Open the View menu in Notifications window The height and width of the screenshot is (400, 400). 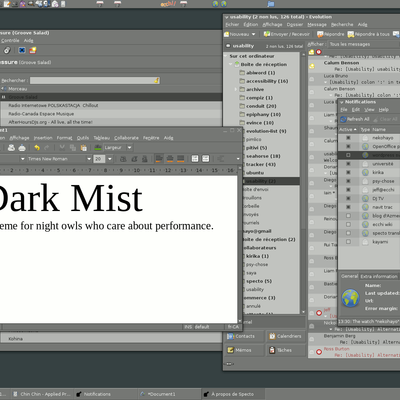click(x=369, y=109)
